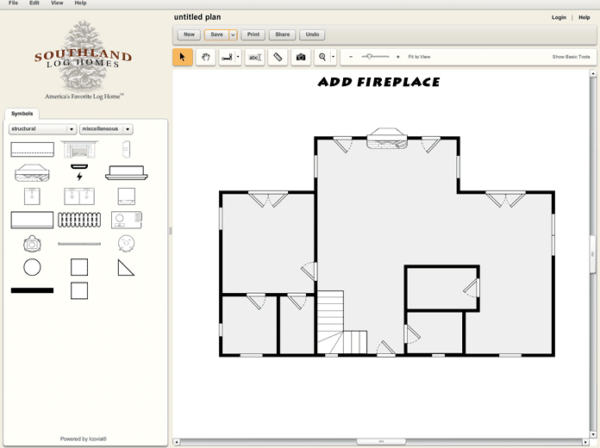Select the lower square shape symbol
The image size is (600, 448).
(x=79, y=291)
